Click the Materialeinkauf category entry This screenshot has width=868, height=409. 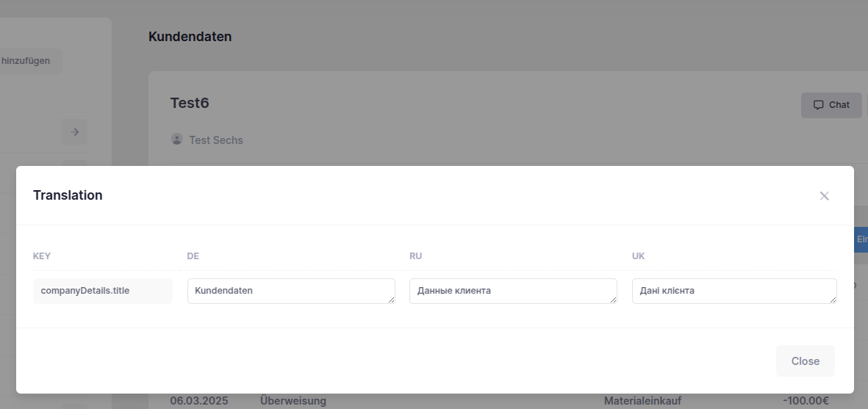[642, 401]
